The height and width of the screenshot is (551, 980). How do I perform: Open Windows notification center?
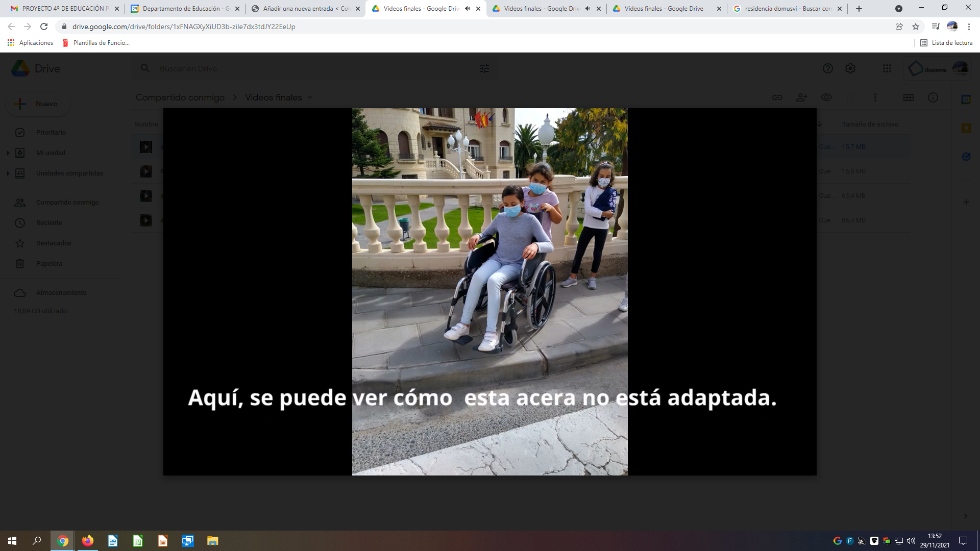pos(963,541)
